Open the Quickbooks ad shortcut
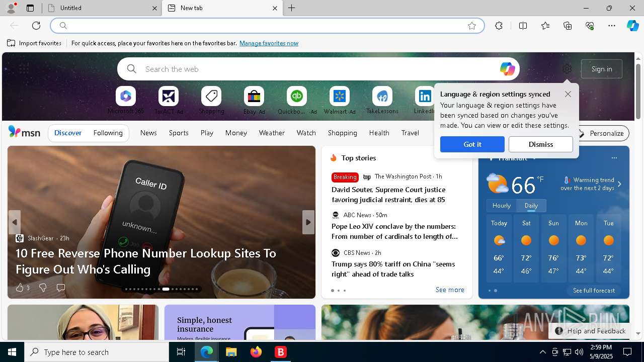Viewport: 644px width, 362px height. [x=297, y=101]
